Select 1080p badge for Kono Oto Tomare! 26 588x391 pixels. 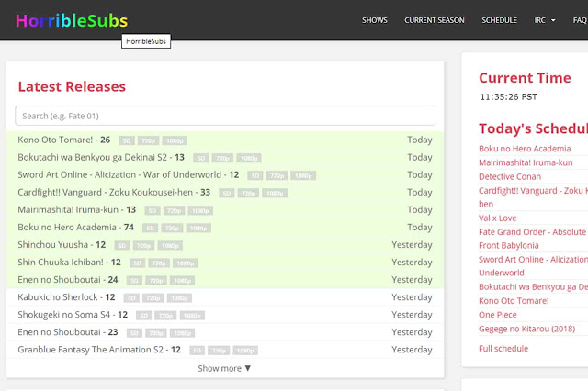175,140
